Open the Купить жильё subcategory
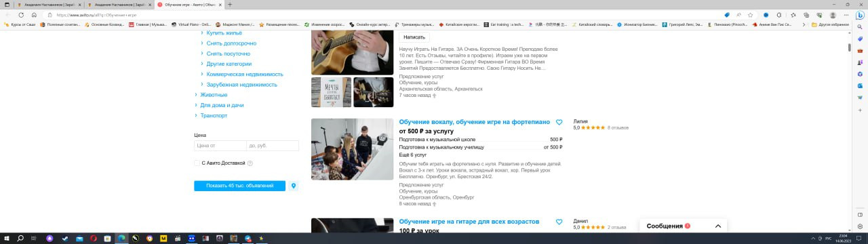 click(224, 33)
